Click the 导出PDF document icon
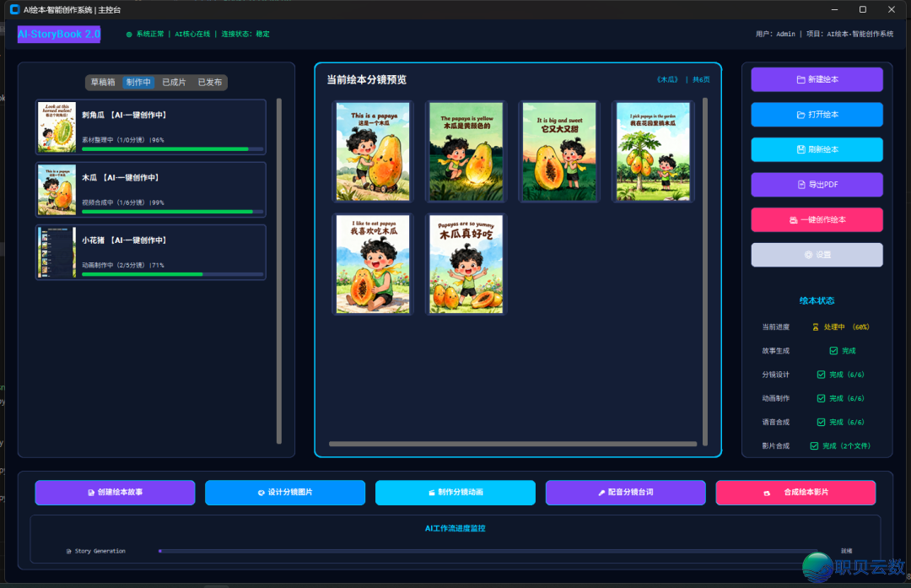Viewport: 911px width, 588px height. pyautogui.click(x=802, y=185)
